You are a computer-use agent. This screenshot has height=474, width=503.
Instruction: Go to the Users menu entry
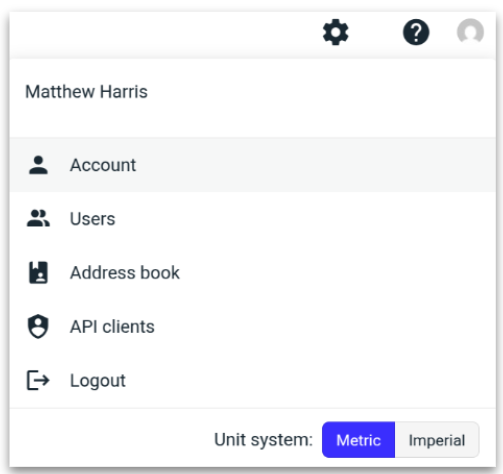252,219
